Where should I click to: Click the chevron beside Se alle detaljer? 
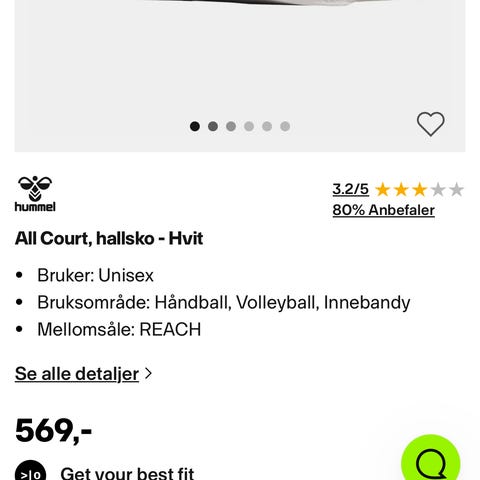coord(148,374)
